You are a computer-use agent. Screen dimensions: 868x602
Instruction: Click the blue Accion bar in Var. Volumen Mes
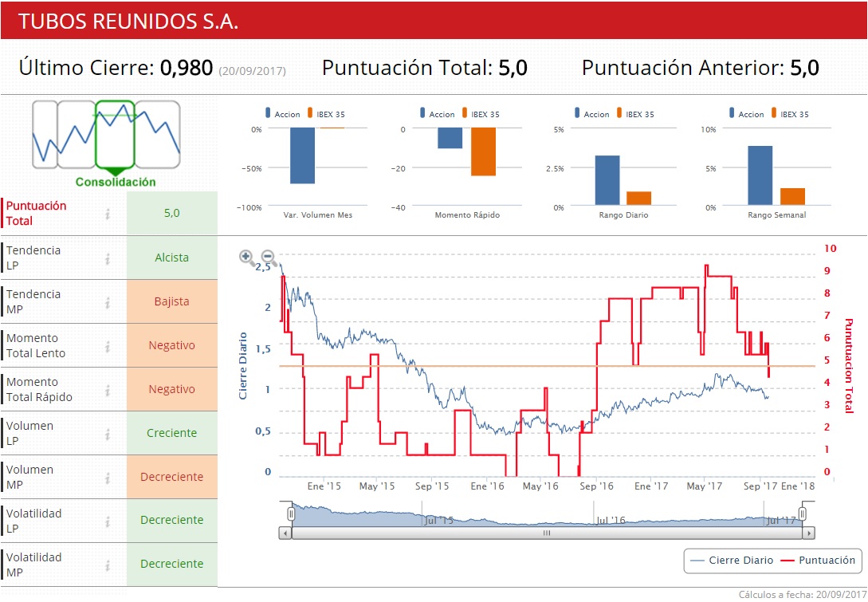[302, 155]
